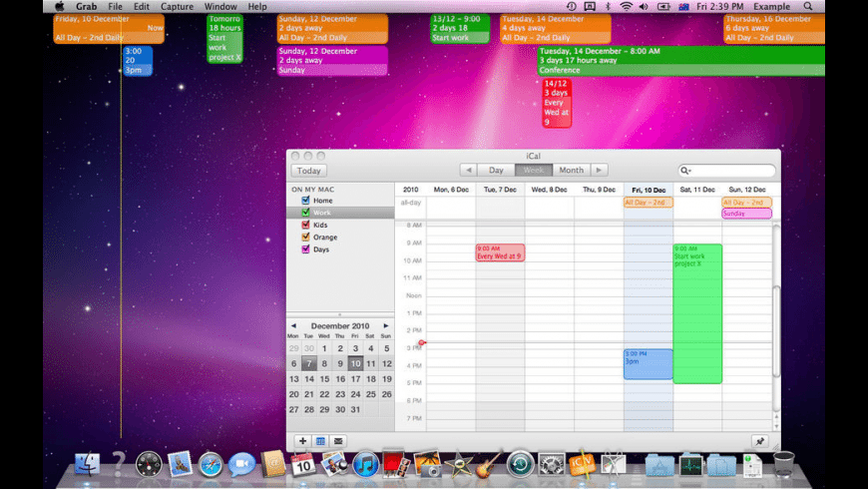Select day 17 in mini calendar
Screen dimensions: 868x489
(x=355, y=379)
